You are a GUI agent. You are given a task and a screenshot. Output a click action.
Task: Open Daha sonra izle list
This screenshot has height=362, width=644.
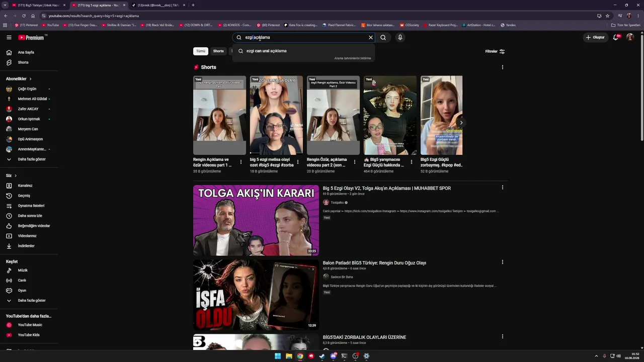29,216
